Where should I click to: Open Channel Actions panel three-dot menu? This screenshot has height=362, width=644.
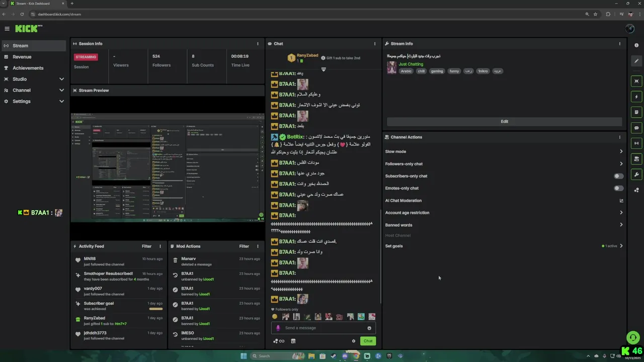coord(619,137)
